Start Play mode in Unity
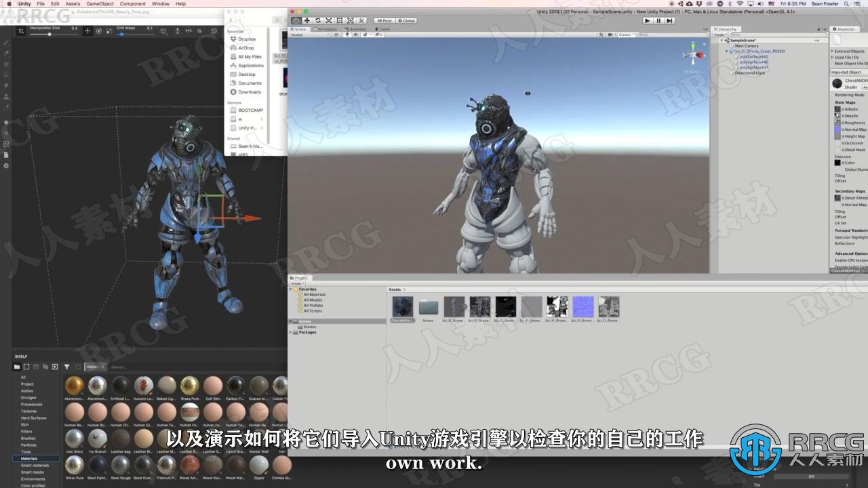 (648, 20)
